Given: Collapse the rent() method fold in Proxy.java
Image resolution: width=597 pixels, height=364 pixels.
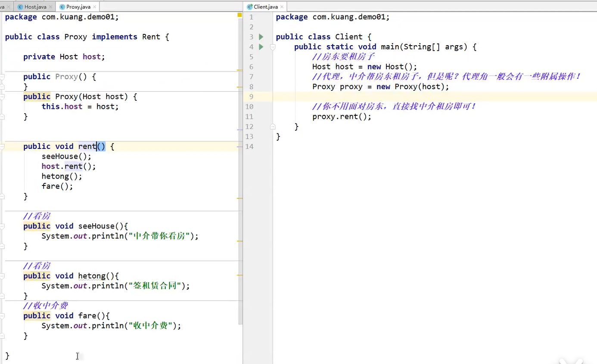Looking at the screenshot, I should pyautogui.click(x=2, y=147).
